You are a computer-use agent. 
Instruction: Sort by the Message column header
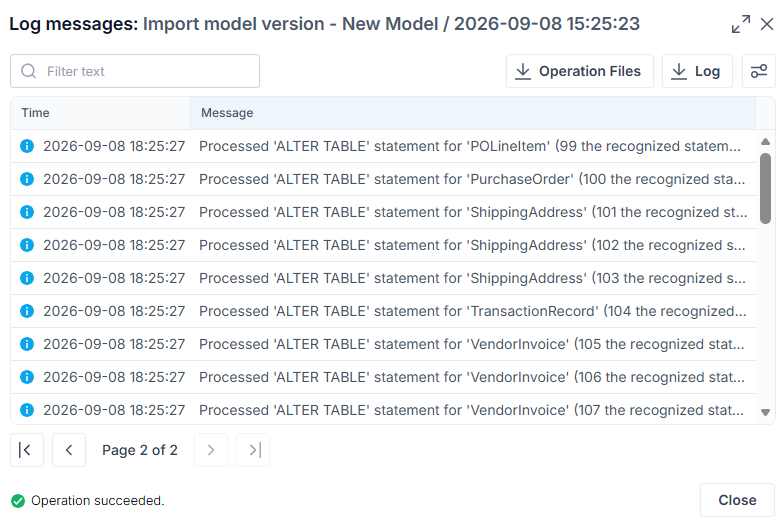pos(473,113)
